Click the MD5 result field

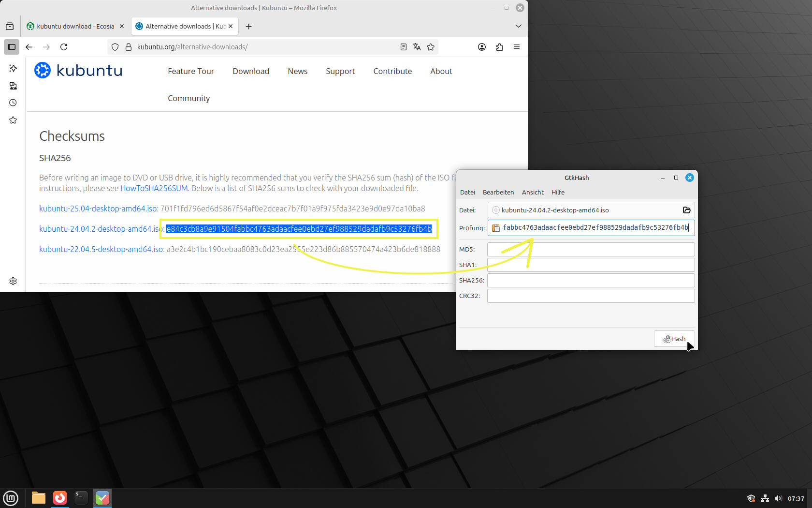pyautogui.click(x=591, y=249)
